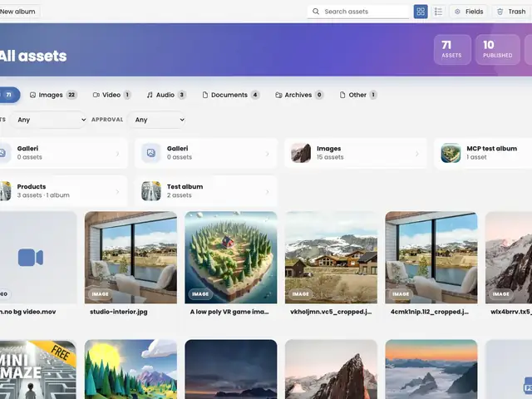Click the 71 Assets stat card
This screenshot has width=532, height=399.
click(452, 50)
